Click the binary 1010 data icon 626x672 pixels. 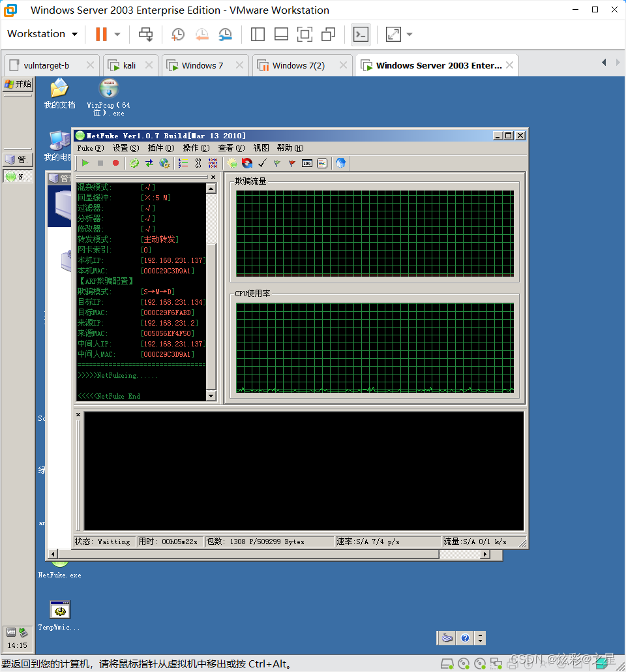tap(213, 163)
